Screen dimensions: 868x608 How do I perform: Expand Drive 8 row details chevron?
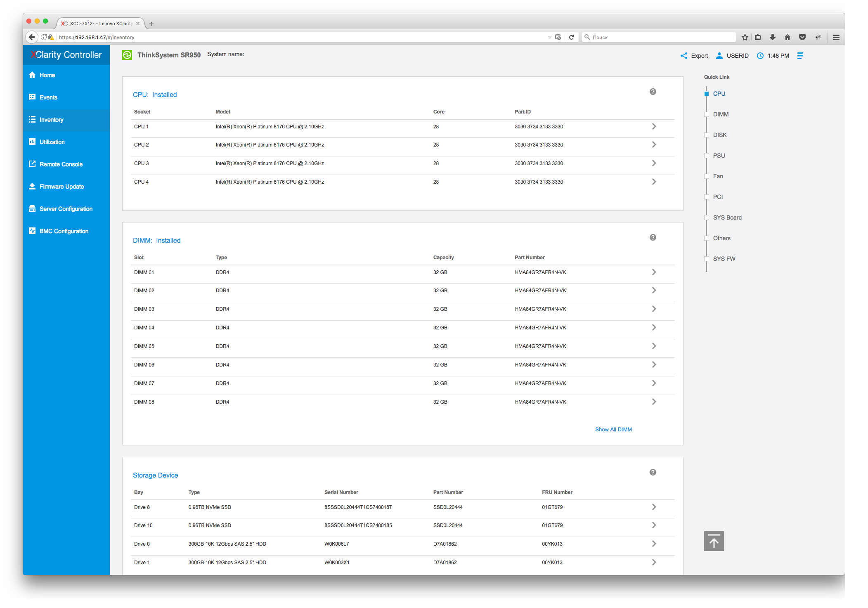click(654, 507)
